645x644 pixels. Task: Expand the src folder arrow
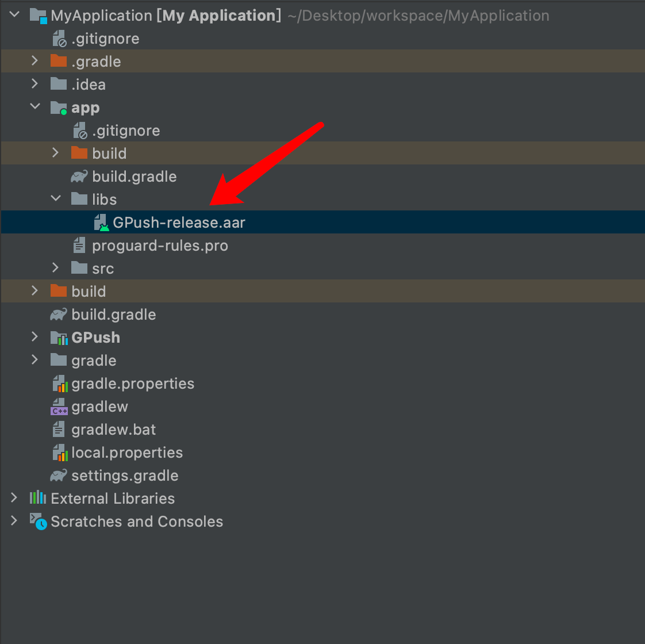56,268
